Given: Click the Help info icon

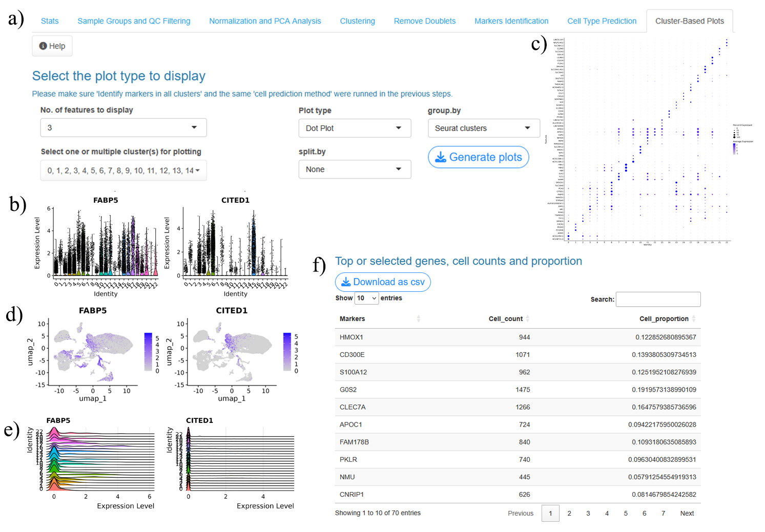Looking at the screenshot, I should click(43, 46).
